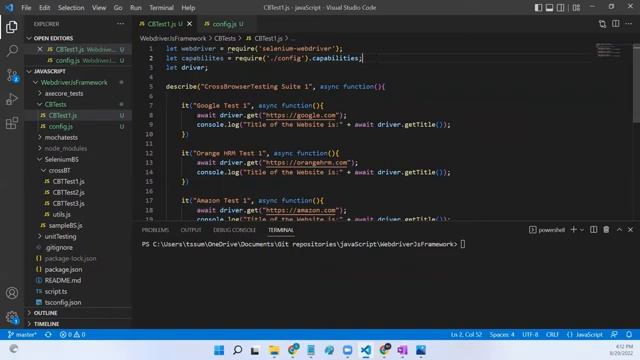Click the powershell terminal label
Image resolution: width=640 pixels, height=360 pixels.
click(x=547, y=230)
